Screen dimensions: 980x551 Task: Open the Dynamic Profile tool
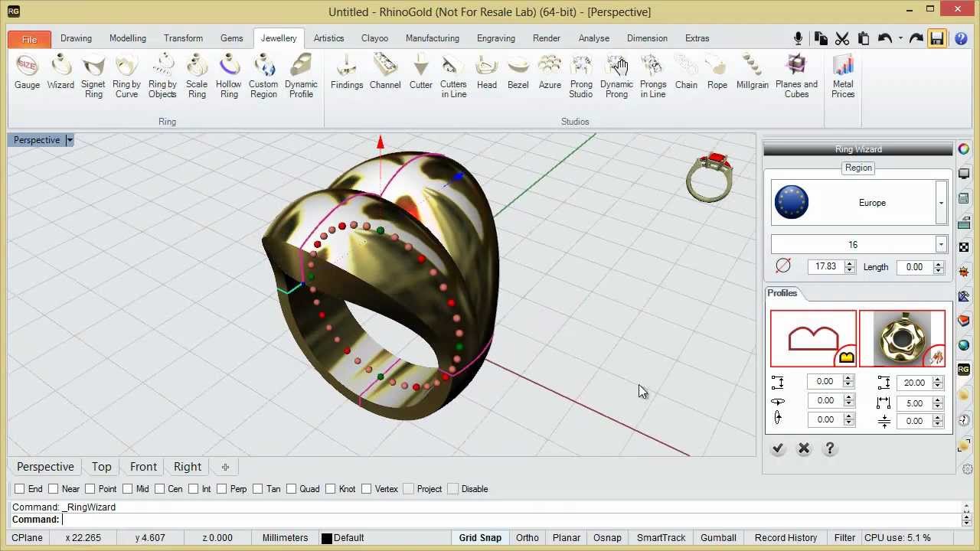point(301,77)
